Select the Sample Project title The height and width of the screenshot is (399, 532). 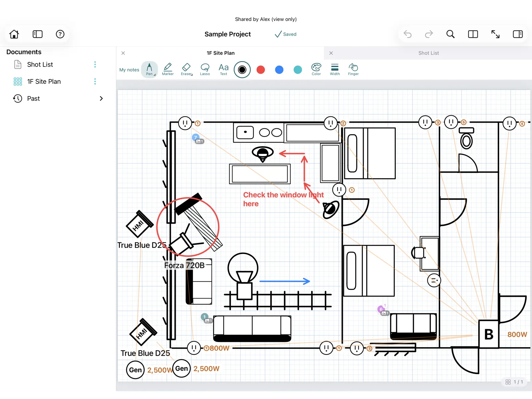click(x=227, y=34)
